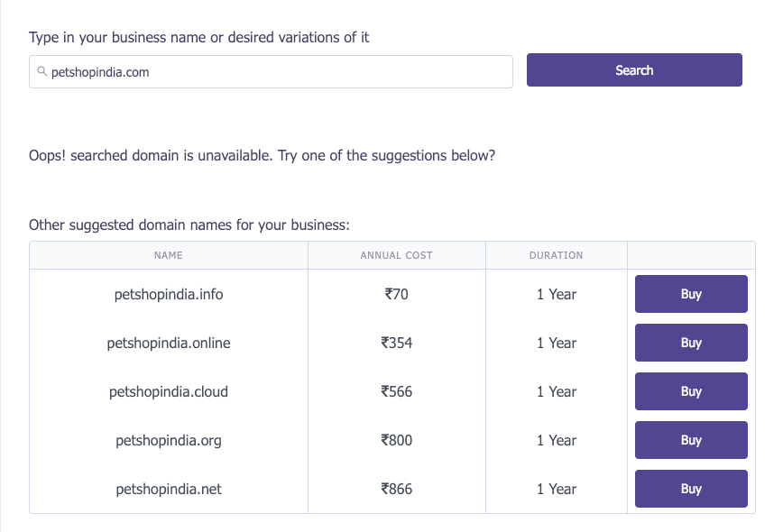Screen dimensions: 783x532
Task: Click the domain unavailable Oops message
Action: [262, 155]
